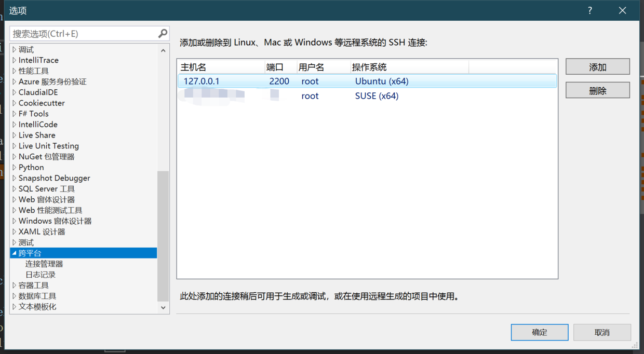644x354 pixels.
Task: Select XAML 设计器 category
Action: (42, 232)
